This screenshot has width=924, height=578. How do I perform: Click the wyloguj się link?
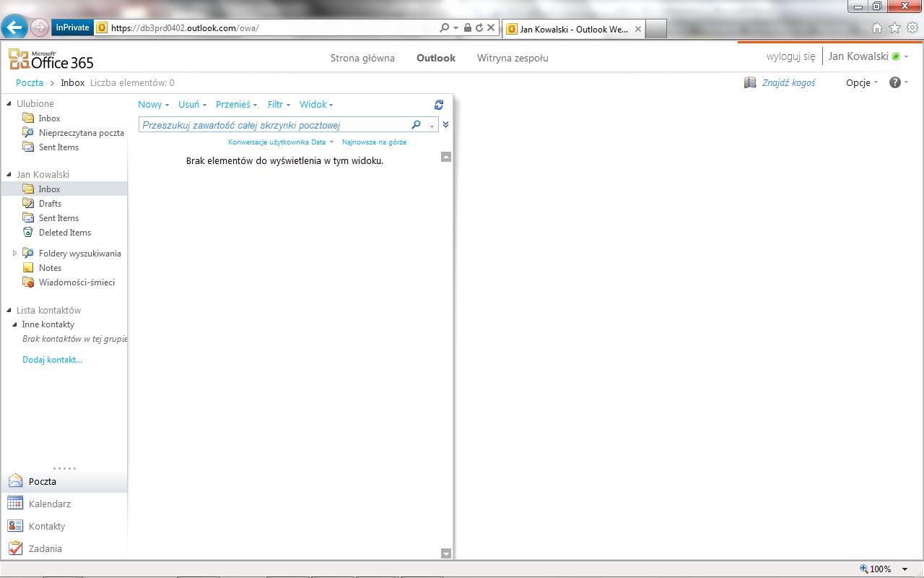[x=790, y=56]
